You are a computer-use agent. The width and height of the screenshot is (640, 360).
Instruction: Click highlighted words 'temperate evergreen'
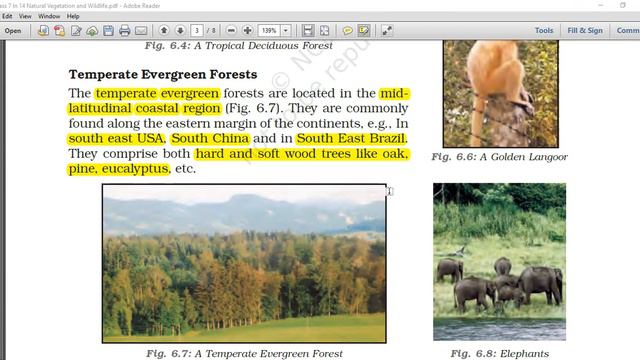tap(158, 93)
